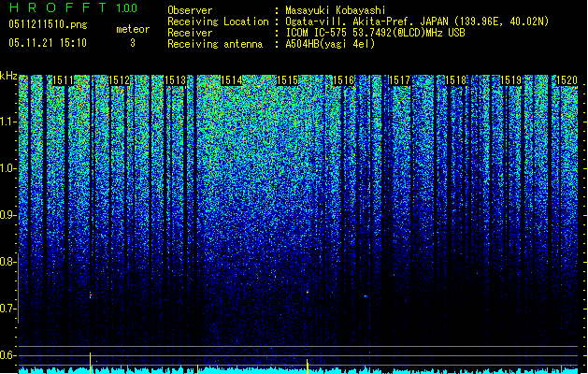Select the file name 0511211510.png
588x374 pixels.
(48, 24)
